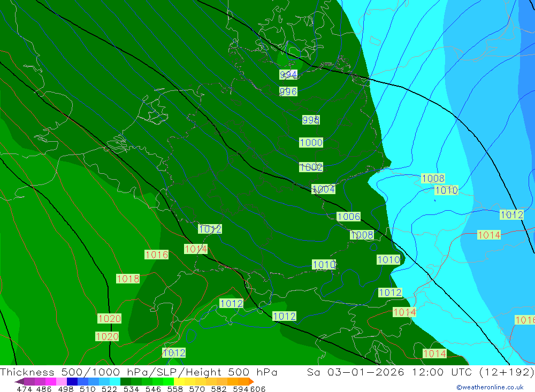This screenshot has height=392, width=535.
Task: Click the 1006 isobar label
Action: (349, 216)
